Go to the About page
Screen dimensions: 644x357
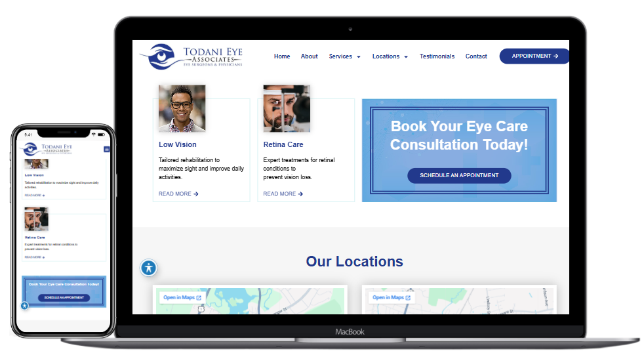pyautogui.click(x=309, y=56)
